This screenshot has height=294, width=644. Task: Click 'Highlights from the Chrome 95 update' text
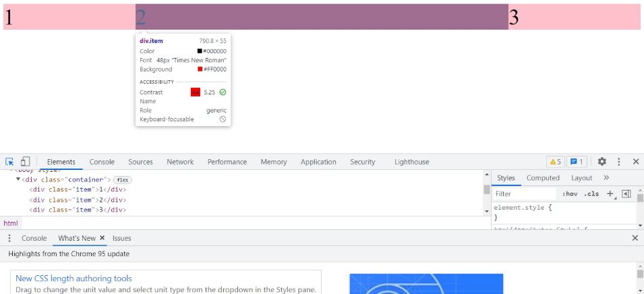(x=69, y=254)
